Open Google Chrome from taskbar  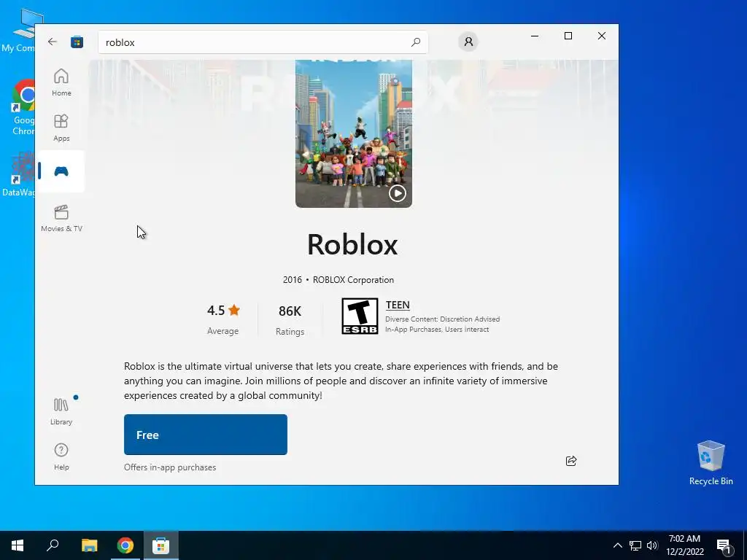point(125,545)
